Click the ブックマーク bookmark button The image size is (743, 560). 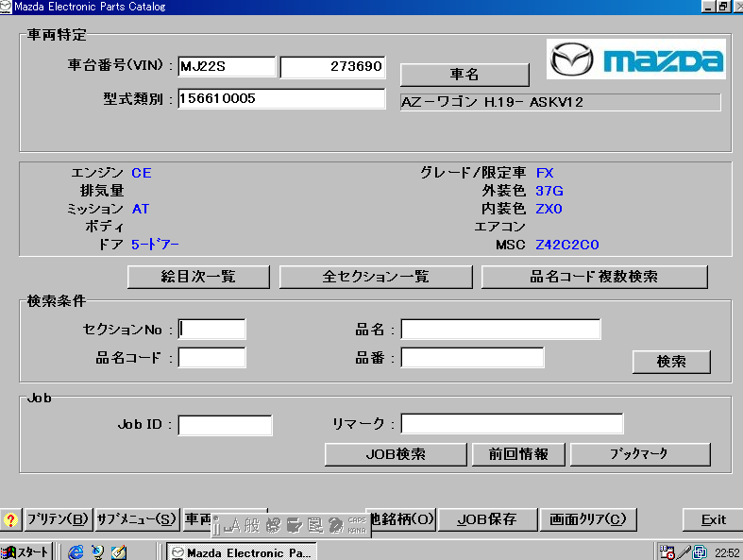click(639, 454)
